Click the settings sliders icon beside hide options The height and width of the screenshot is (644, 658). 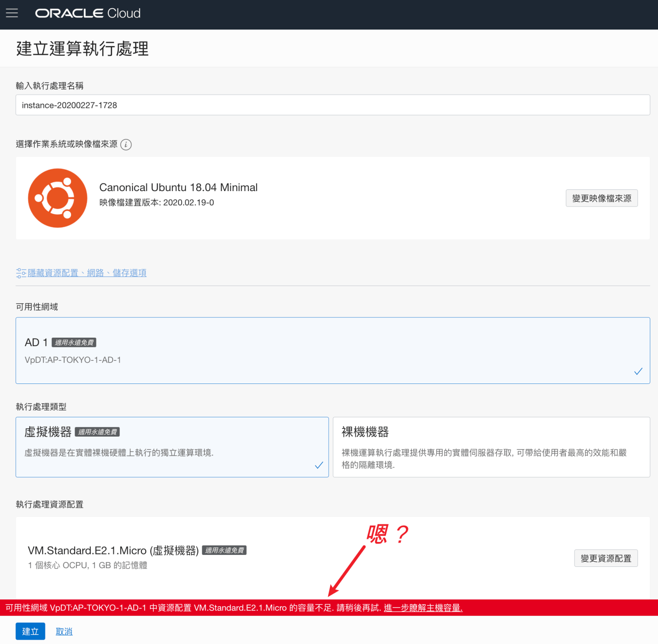pyautogui.click(x=21, y=273)
